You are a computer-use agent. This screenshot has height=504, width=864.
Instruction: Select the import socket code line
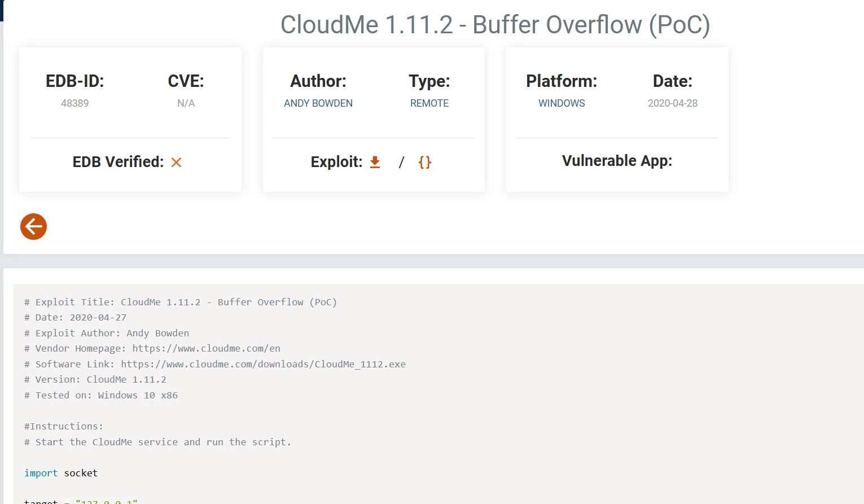click(61, 473)
